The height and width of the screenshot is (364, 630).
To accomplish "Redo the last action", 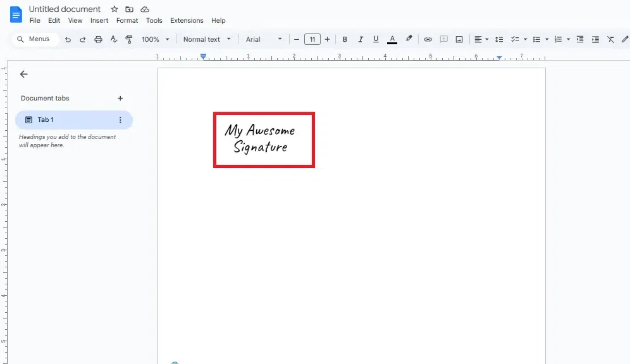I will [83, 39].
